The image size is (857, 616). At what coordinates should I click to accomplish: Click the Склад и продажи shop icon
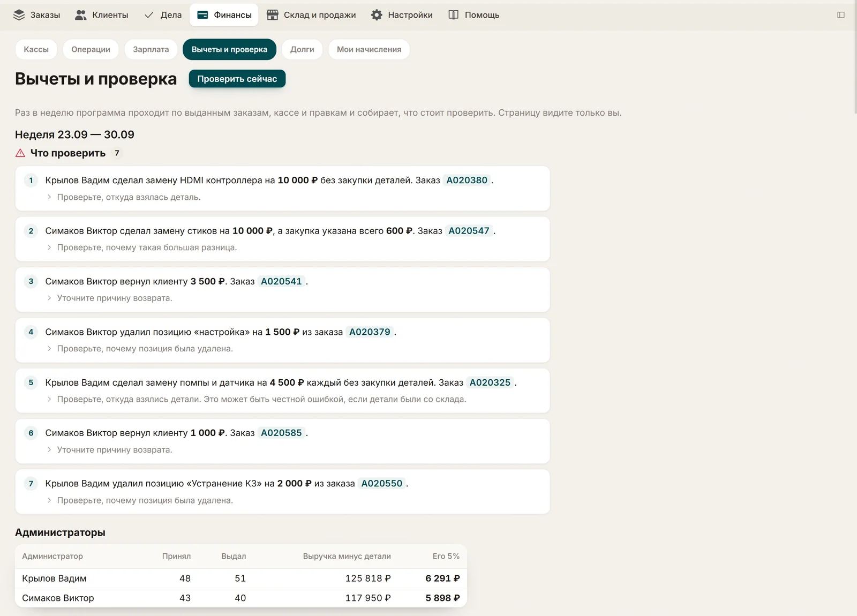(x=273, y=15)
